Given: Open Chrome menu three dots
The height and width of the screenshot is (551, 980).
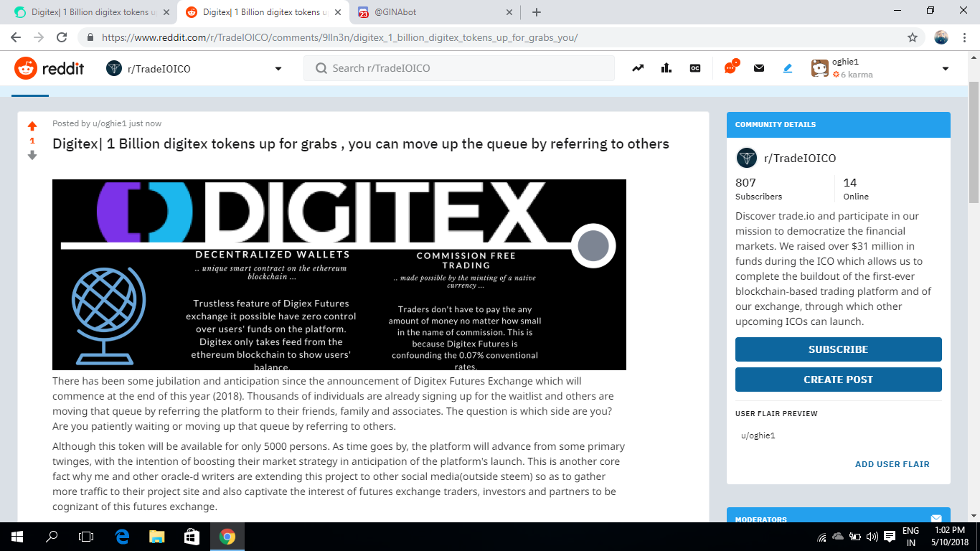Looking at the screenshot, I should (965, 37).
